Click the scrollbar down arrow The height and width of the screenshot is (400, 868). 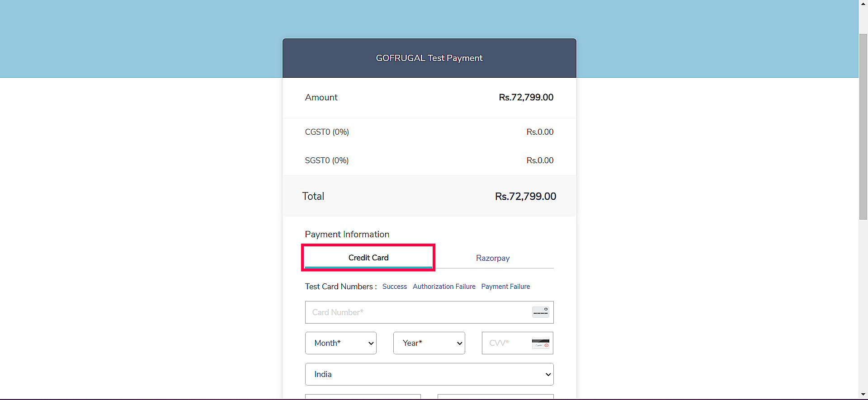coord(863,395)
